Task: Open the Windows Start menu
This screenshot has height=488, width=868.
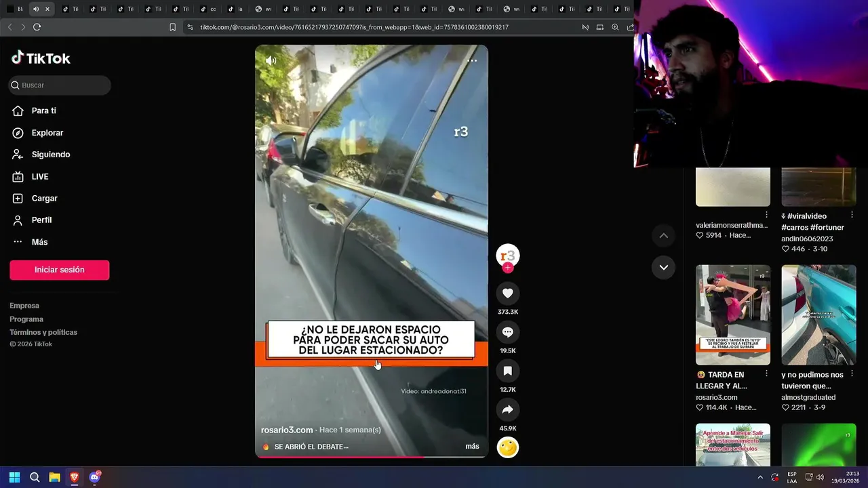Action: (x=14, y=477)
